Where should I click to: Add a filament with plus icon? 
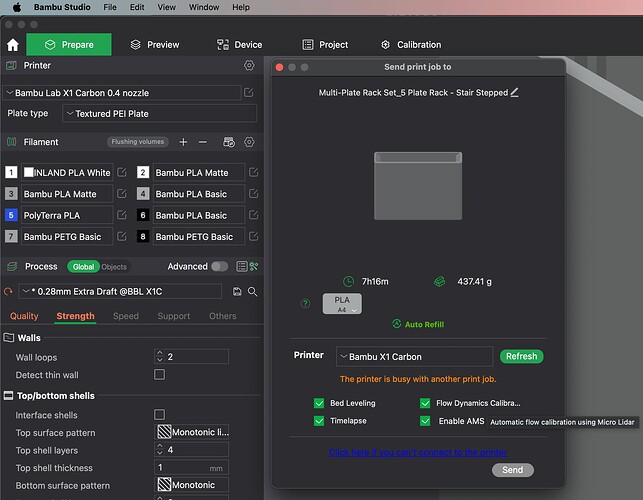click(183, 142)
